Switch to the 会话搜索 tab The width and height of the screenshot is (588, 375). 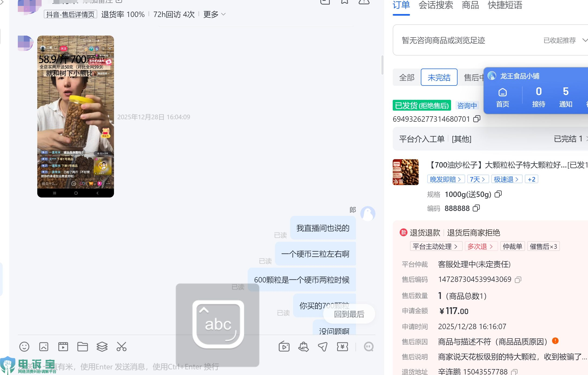(x=436, y=5)
